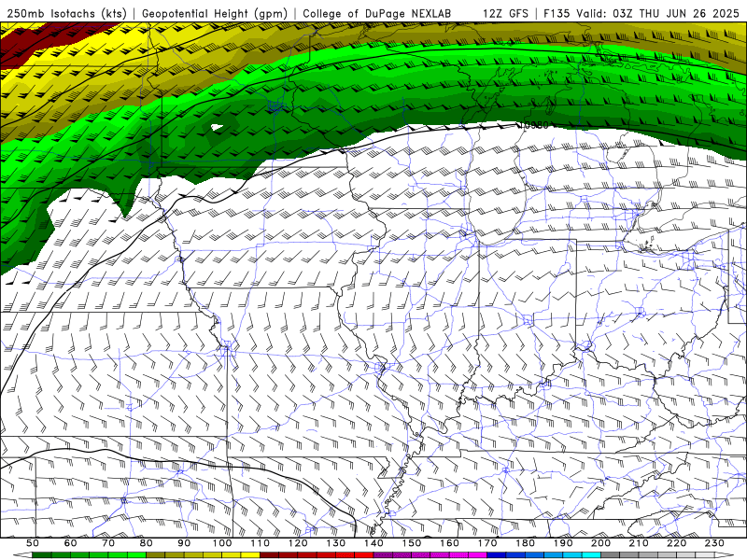Click the '12Z GFS' model run text

point(505,13)
